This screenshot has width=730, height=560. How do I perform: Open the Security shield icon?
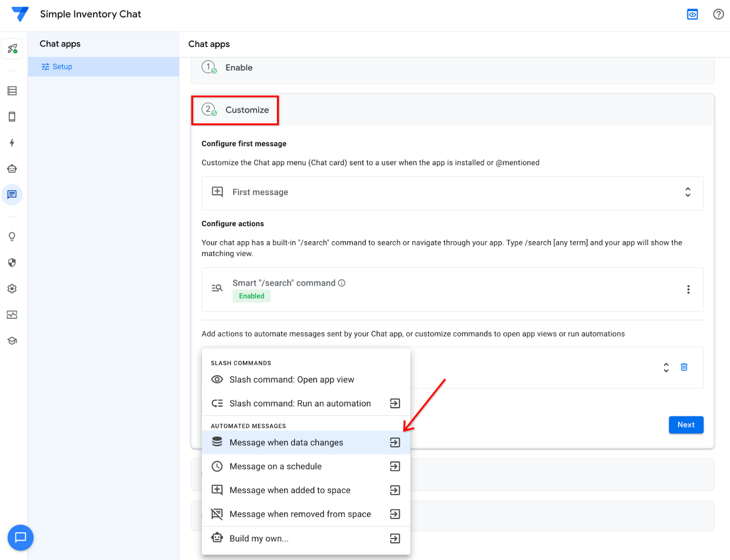pos(12,263)
